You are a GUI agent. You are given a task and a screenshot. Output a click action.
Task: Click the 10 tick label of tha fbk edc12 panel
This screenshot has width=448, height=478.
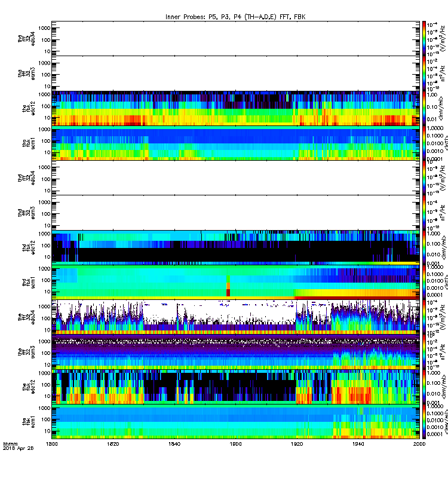click(47, 118)
